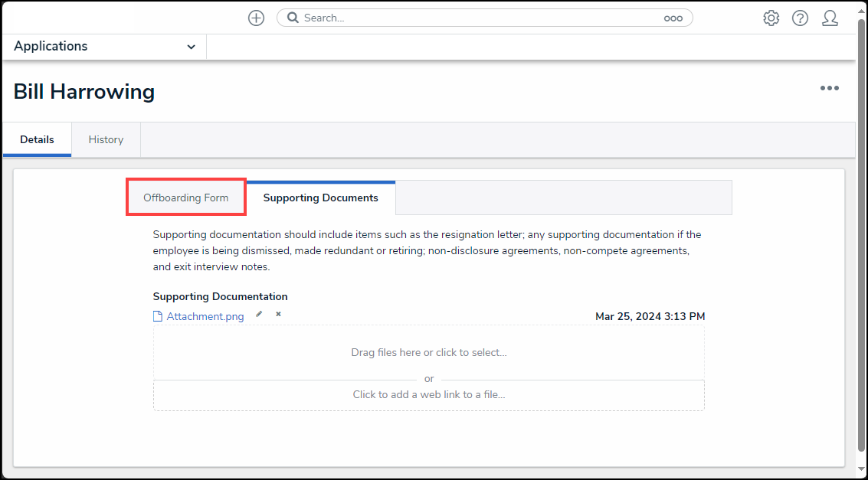Open the Offboarding Form tab
The height and width of the screenshot is (480, 868).
click(x=185, y=197)
